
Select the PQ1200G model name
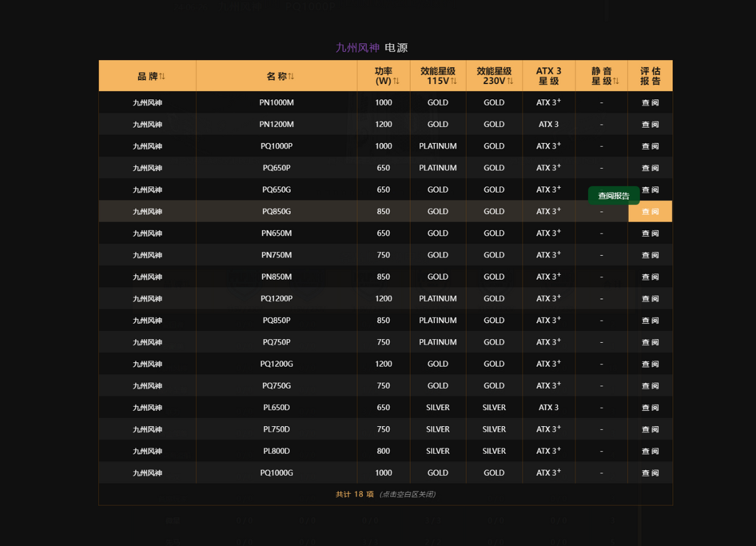(x=277, y=364)
